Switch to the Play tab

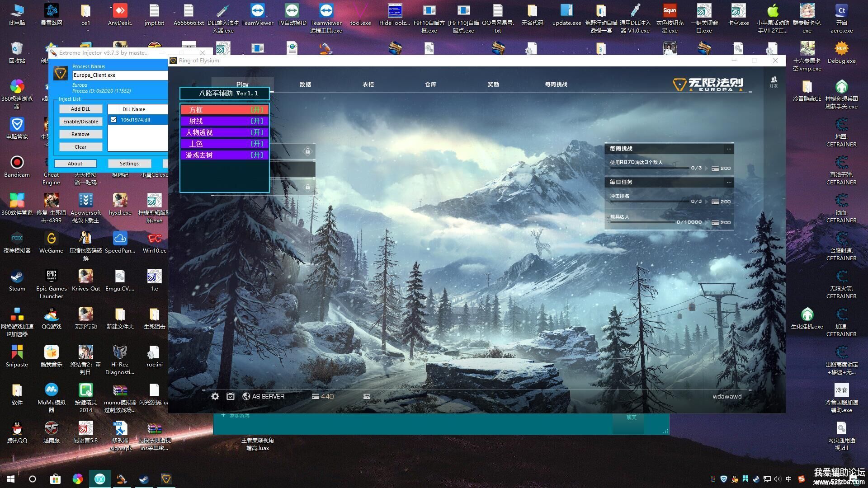(x=242, y=84)
